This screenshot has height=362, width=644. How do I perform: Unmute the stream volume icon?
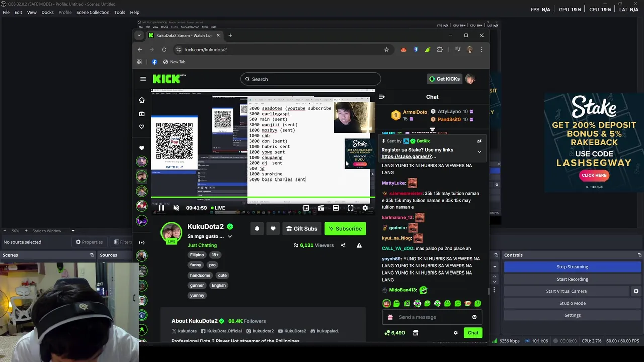point(176,208)
